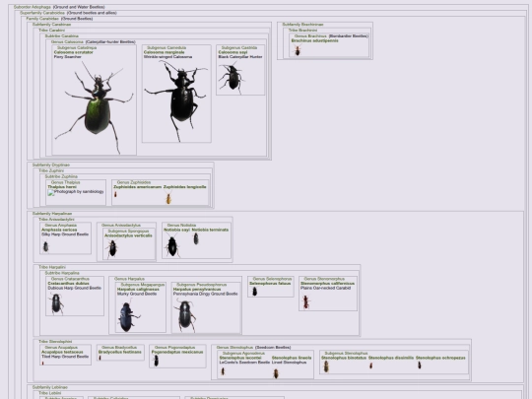View the Brachinus adustipennis beetle thumbnail
Viewport: 532px width, 399px height.
coord(298,50)
